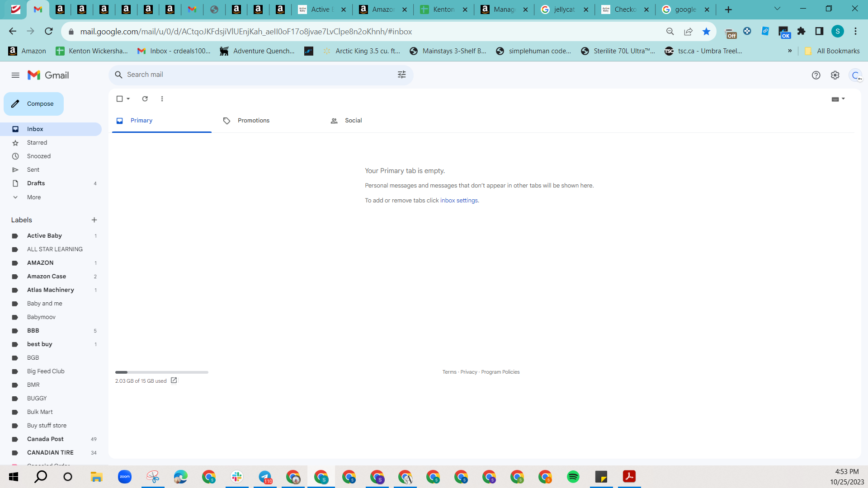Open the input tools keyboard dropdown

coord(838,99)
